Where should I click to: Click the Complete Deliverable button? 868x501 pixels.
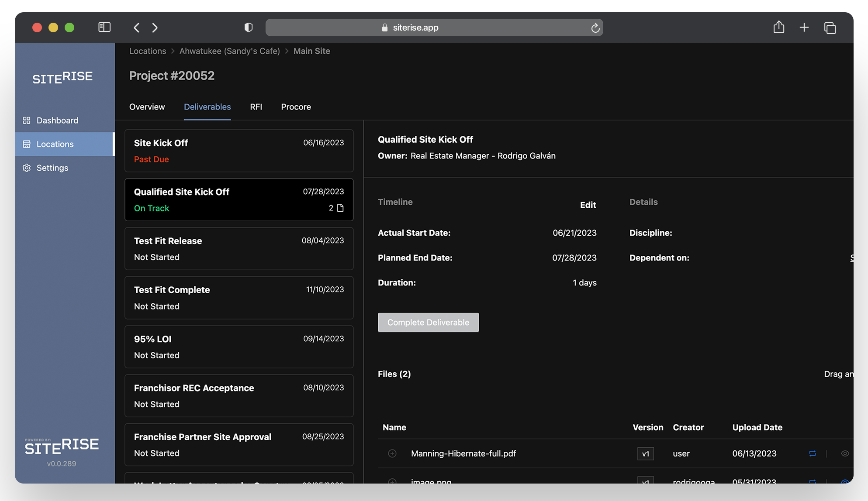[x=428, y=322]
